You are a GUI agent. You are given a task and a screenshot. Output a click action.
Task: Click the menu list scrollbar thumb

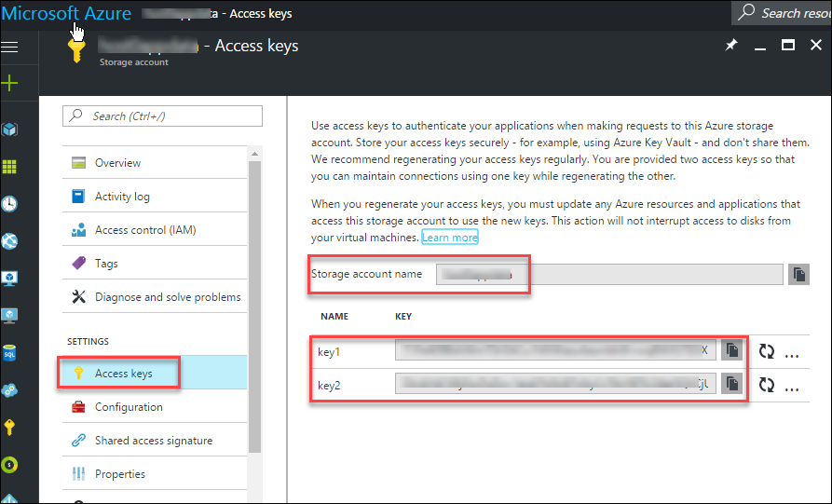(254, 306)
